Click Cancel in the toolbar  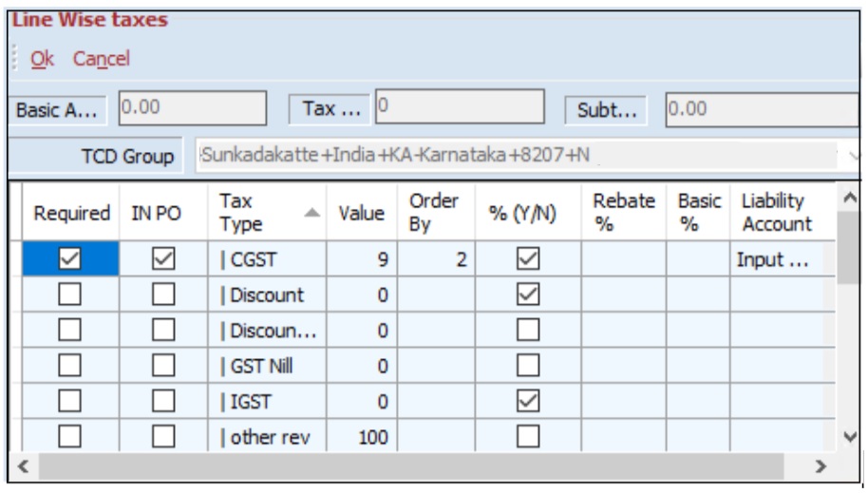(x=101, y=59)
